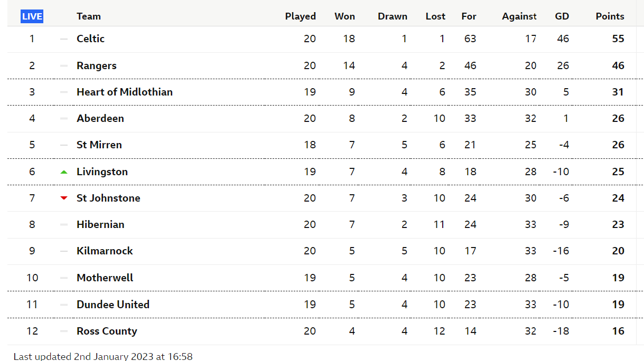
Task: Click the Against column header
Action: click(x=519, y=16)
